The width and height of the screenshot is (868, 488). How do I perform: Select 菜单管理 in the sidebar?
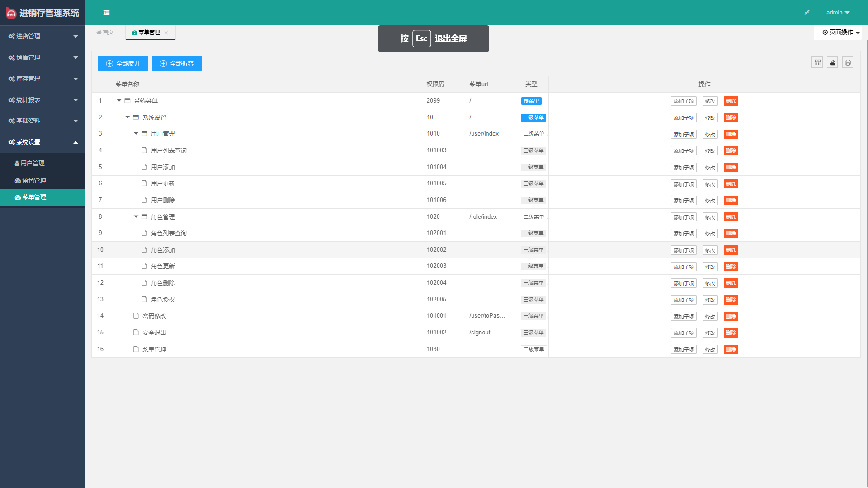pos(42,197)
